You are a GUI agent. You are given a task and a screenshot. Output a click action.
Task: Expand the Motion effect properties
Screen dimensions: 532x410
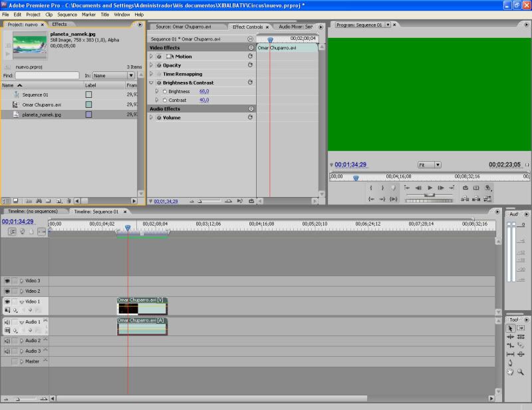[152, 57]
